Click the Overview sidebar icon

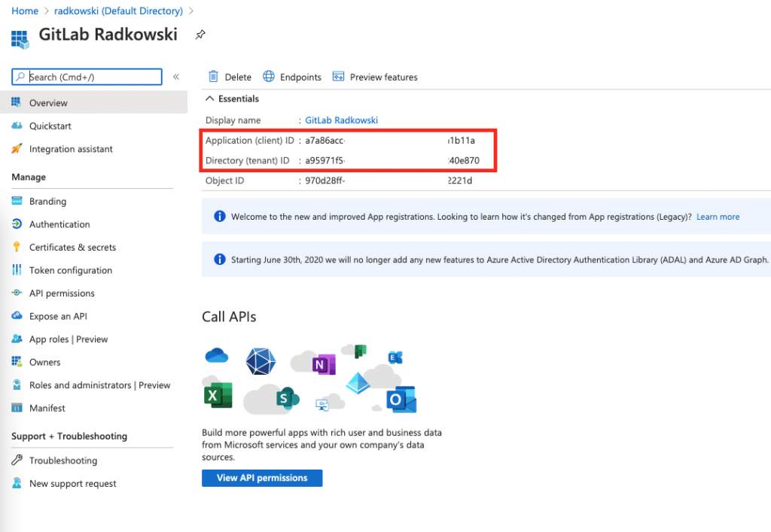(x=17, y=102)
